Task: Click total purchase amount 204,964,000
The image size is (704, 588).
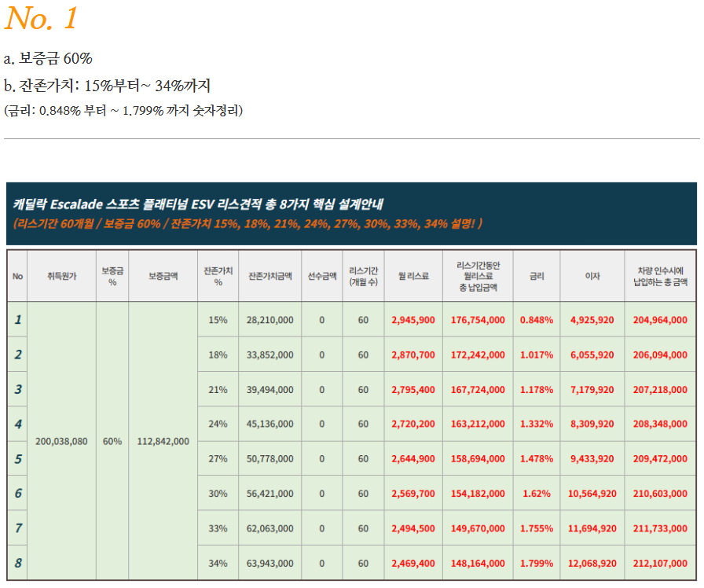Action: 660,320
